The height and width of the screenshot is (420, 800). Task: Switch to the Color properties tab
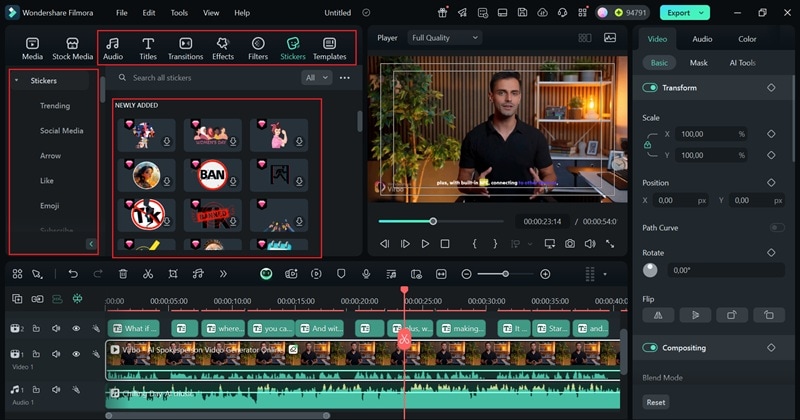coord(747,39)
